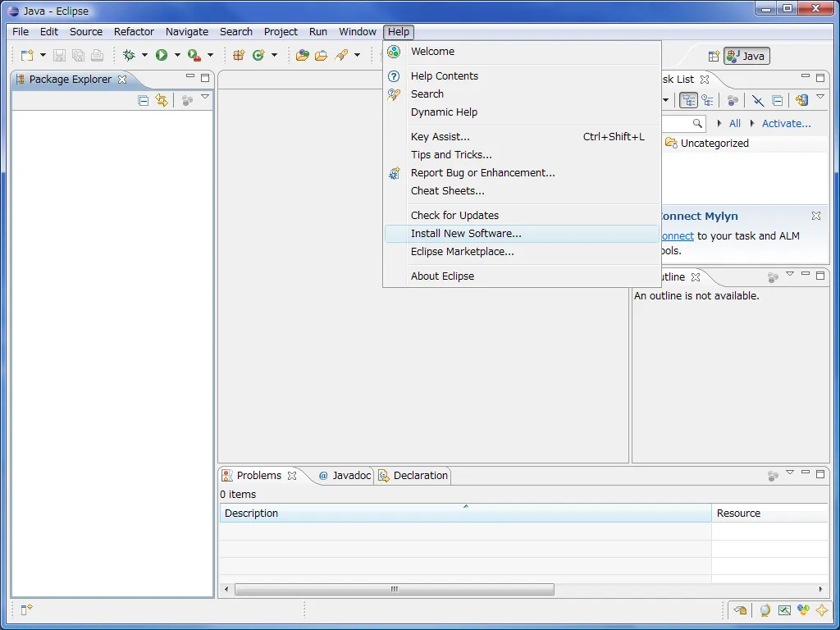This screenshot has width=840, height=630.
Task: Click Synchronize Changed icon in Task List
Action: (801, 100)
